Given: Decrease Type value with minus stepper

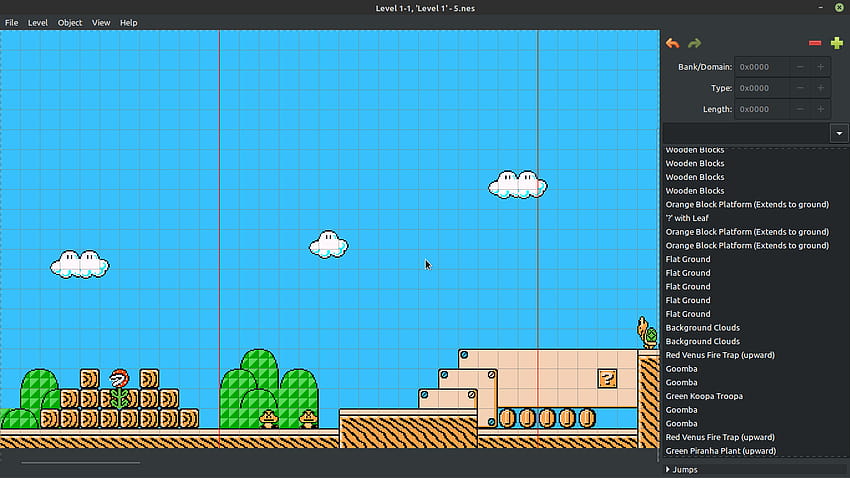Looking at the screenshot, I should pyautogui.click(x=800, y=88).
